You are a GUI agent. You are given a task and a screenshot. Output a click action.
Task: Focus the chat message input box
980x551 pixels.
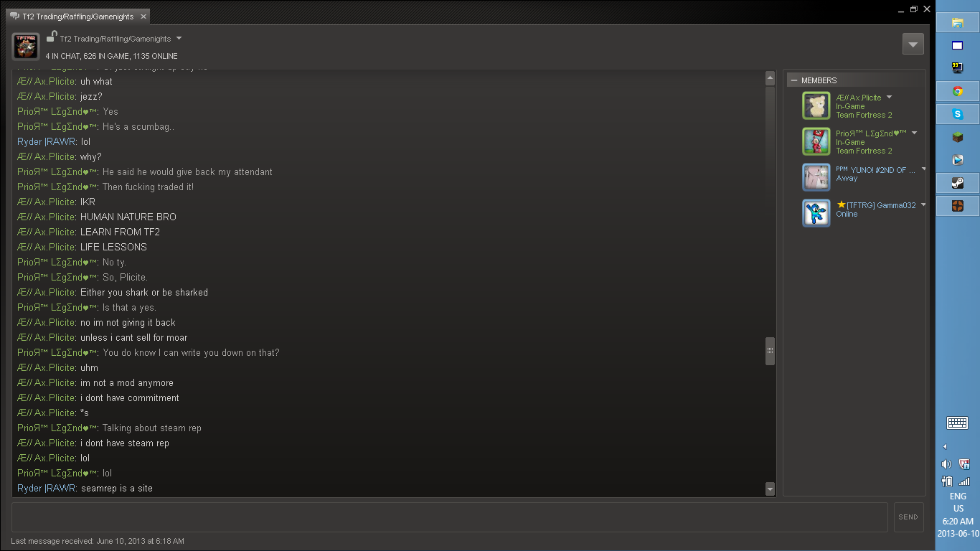450,517
